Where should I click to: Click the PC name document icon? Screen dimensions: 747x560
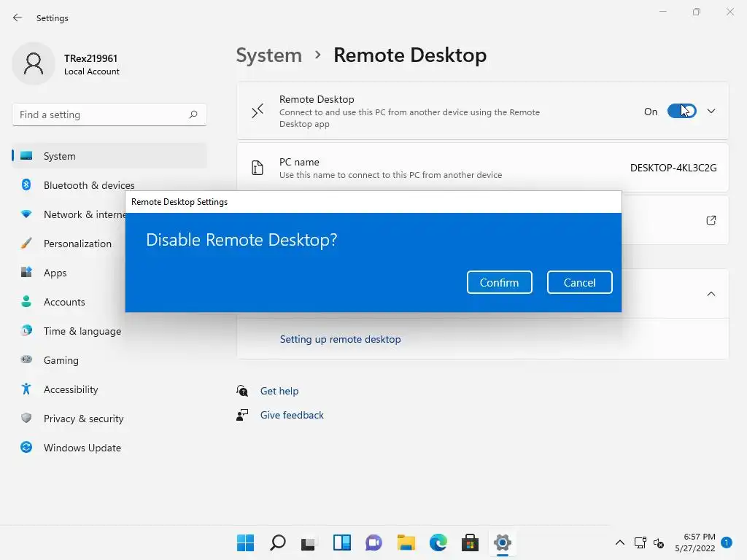(x=258, y=168)
